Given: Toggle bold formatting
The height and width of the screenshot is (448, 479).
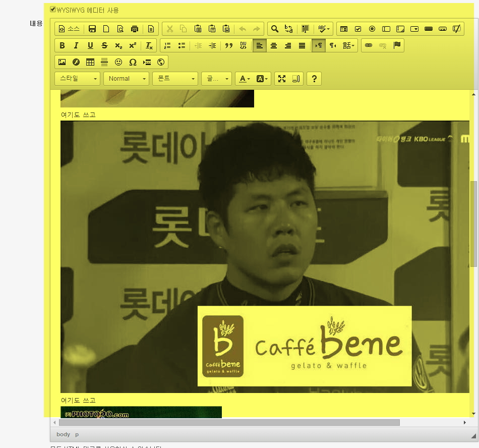Looking at the screenshot, I should (62, 45).
